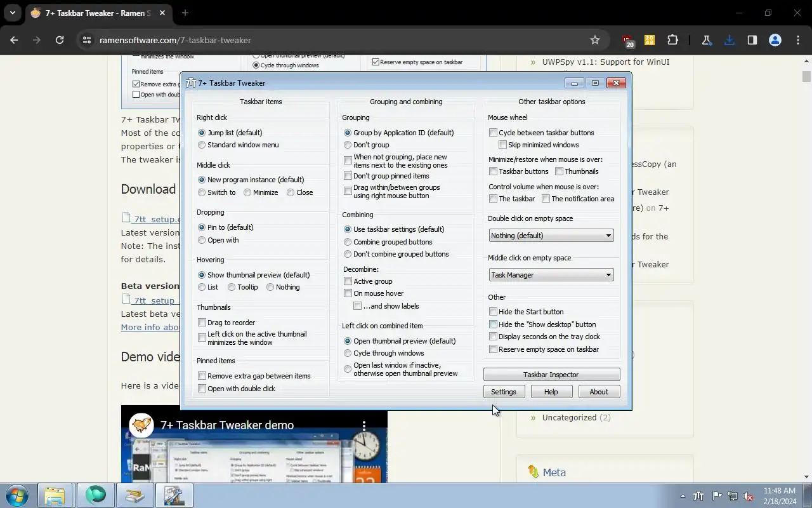This screenshot has width=812, height=508.
Task: View site information icon in address bar
Action: point(87,40)
